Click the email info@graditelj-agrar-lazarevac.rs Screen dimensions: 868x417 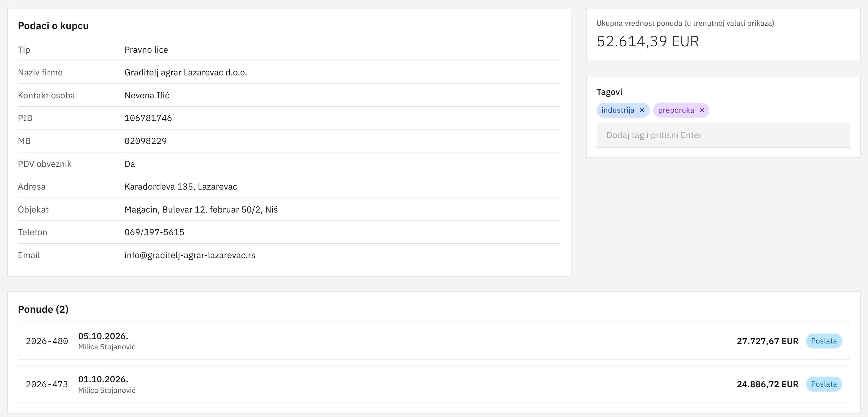coord(190,255)
